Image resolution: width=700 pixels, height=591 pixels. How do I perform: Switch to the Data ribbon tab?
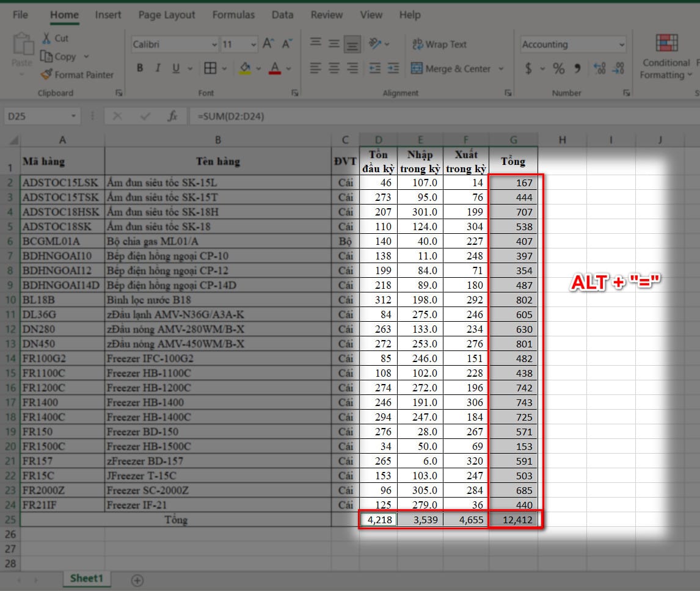pyautogui.click(x=283, y=15)
